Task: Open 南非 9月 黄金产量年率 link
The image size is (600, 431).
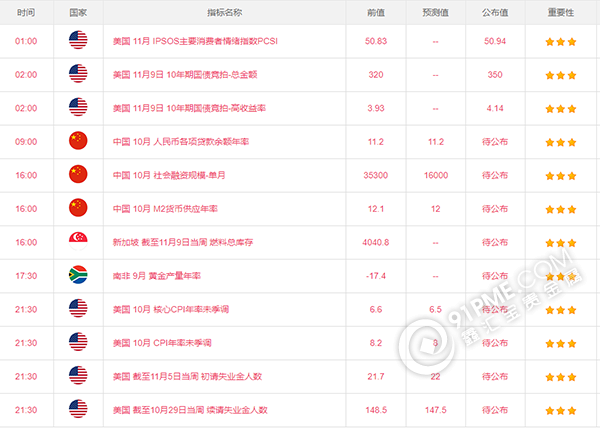Action: [157, 275]
